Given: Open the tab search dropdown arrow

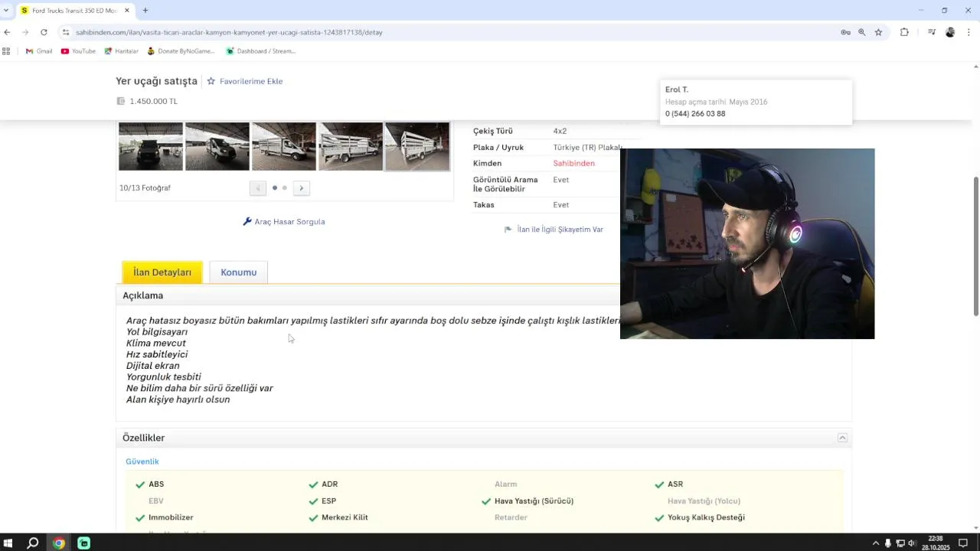Looking at the screenshot, I should point(6,11).
